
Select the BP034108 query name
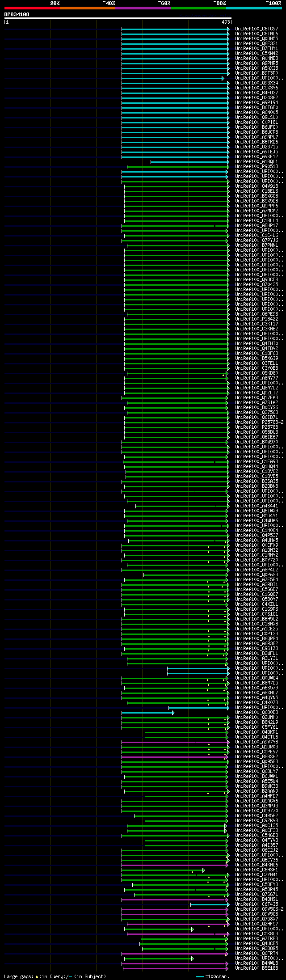17,14
